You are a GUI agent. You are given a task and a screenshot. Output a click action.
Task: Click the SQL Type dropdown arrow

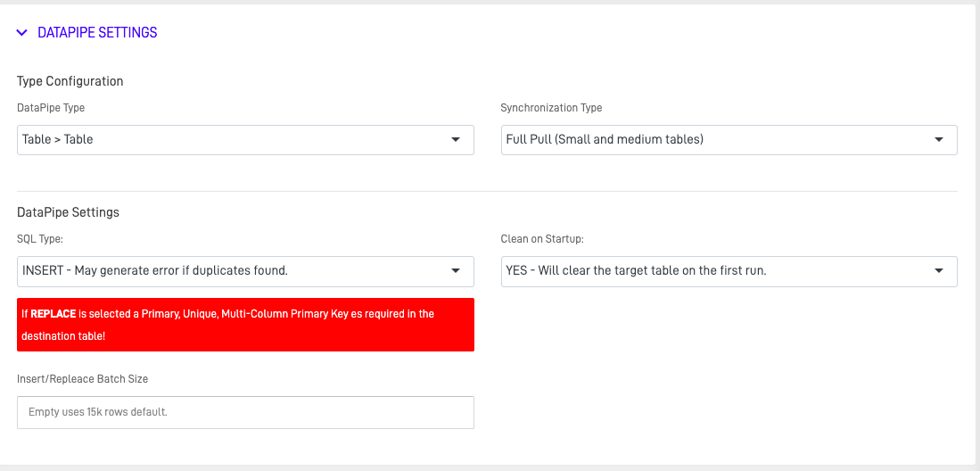coord(456,271)
